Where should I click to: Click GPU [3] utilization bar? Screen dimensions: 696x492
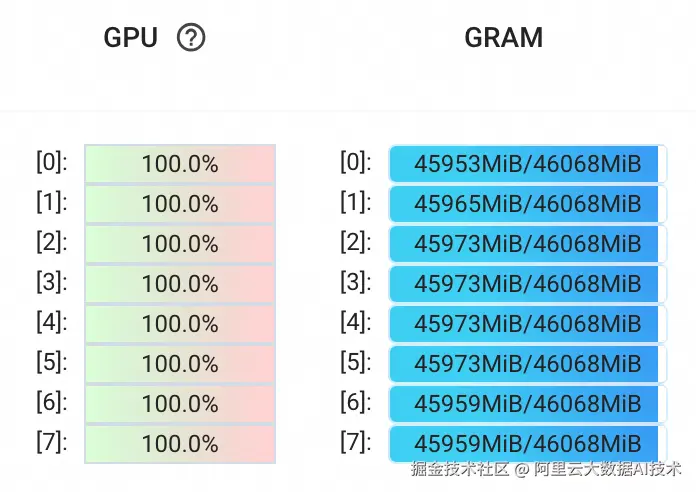(x=180, y=284)
